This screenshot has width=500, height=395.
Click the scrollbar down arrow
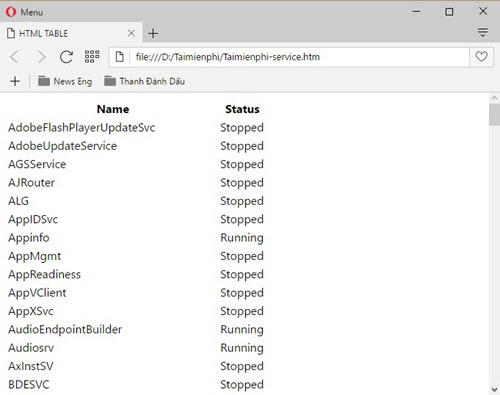pos(494,389)
